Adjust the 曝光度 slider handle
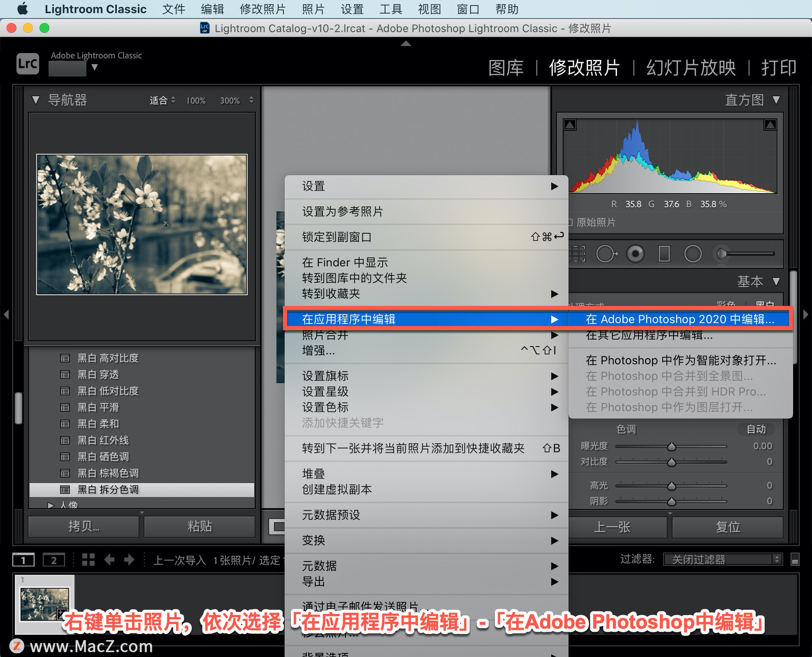812x657 pixels. click(x=672, y=446)
